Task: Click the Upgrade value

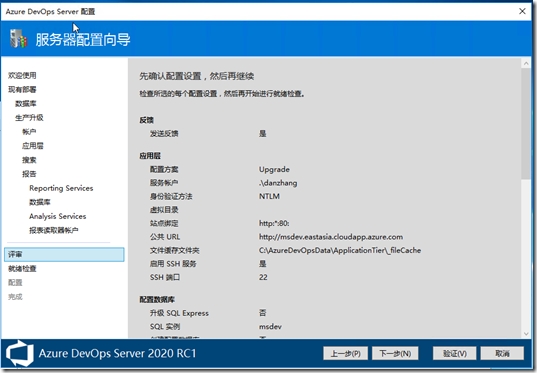Action: [274, 169]
